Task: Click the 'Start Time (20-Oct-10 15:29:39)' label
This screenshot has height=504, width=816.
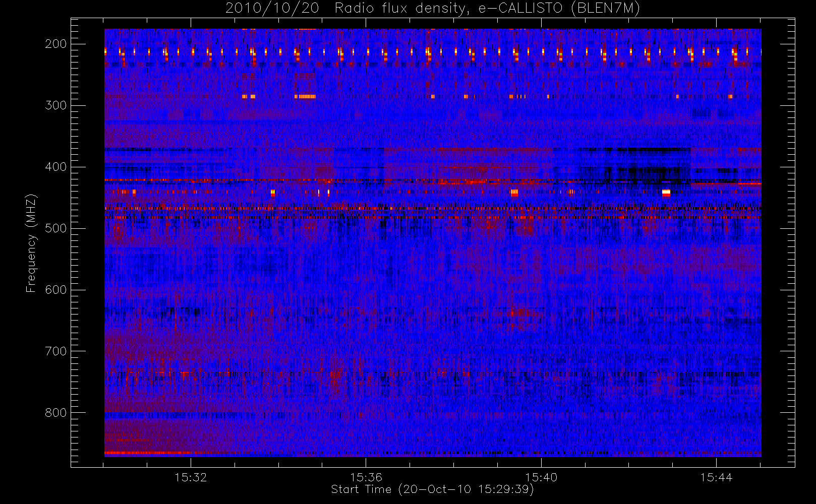Action: coord(432,489)
